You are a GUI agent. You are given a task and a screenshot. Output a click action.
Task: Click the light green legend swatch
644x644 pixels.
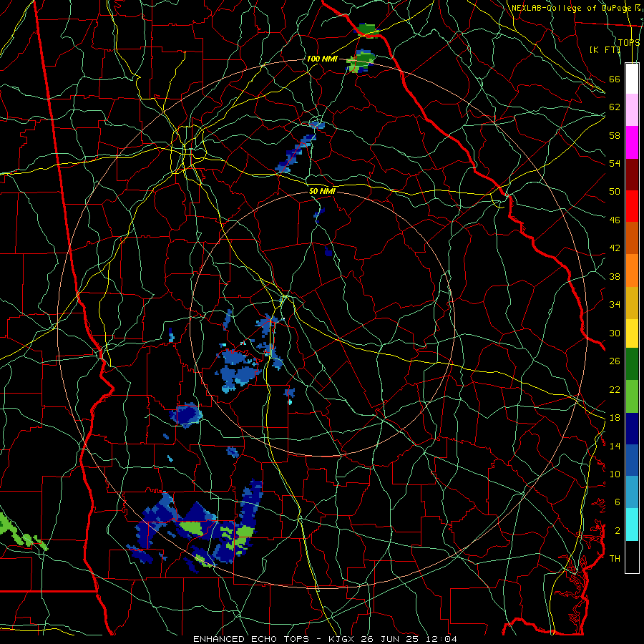(632, 396)
